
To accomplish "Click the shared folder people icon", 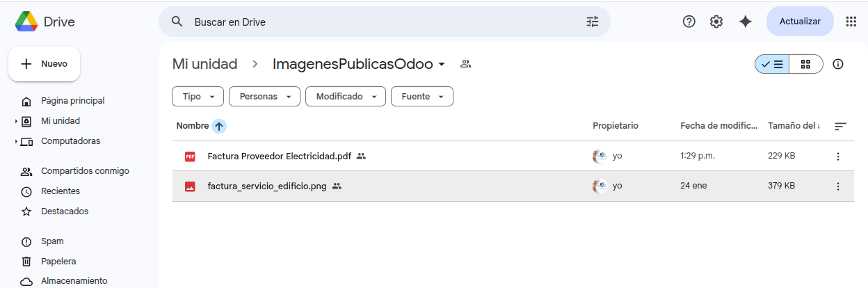I will pos(466,64).
